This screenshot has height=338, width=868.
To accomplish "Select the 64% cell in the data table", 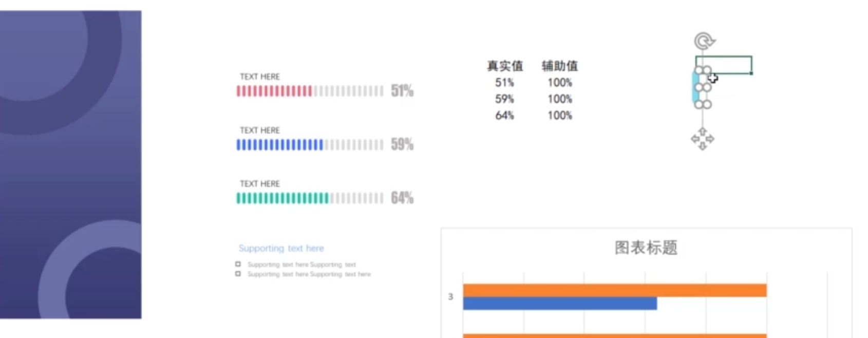I will pyautogui.click(x=504, y=115).
